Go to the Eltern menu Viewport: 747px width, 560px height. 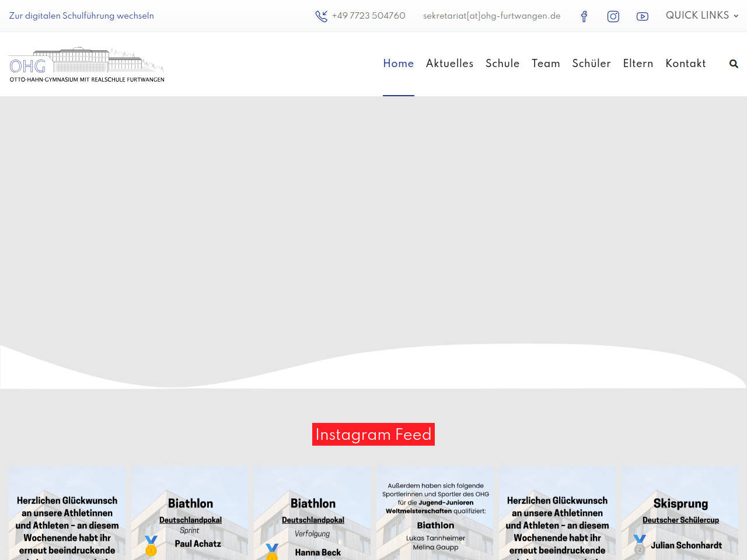pos(638,64)
